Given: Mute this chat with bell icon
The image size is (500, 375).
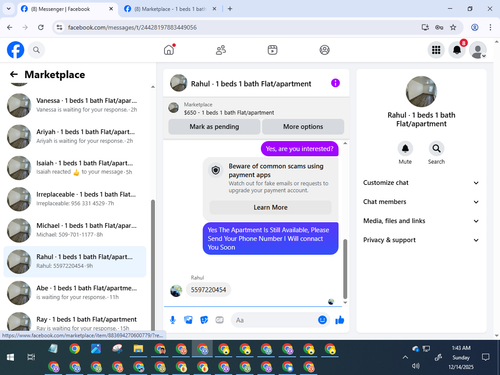Looking at the screenshot, I should [x=405, y=148].
